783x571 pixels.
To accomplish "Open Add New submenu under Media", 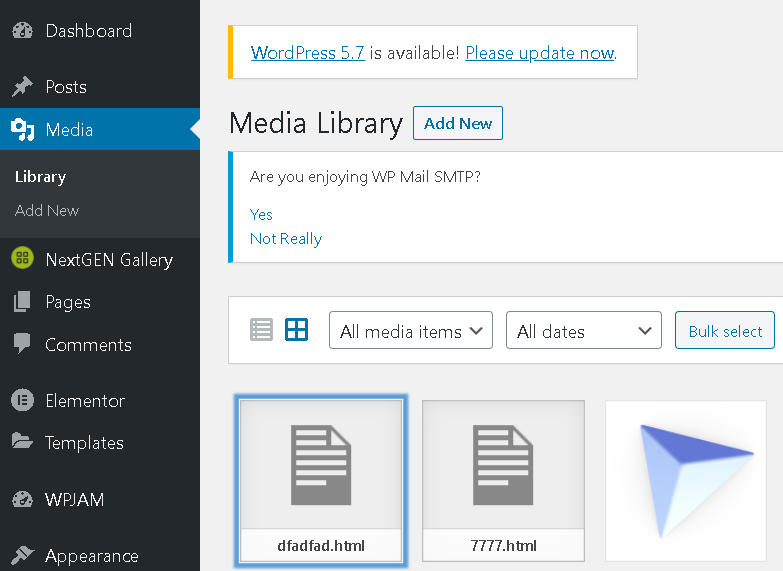I will pos(47,210).
